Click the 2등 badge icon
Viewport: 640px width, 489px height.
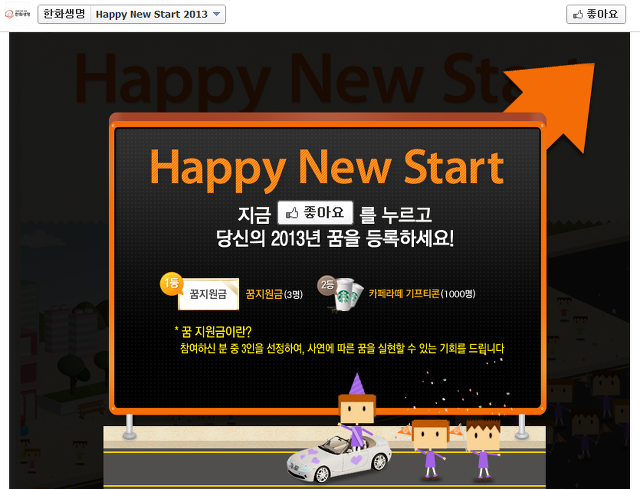coord(327,285)
